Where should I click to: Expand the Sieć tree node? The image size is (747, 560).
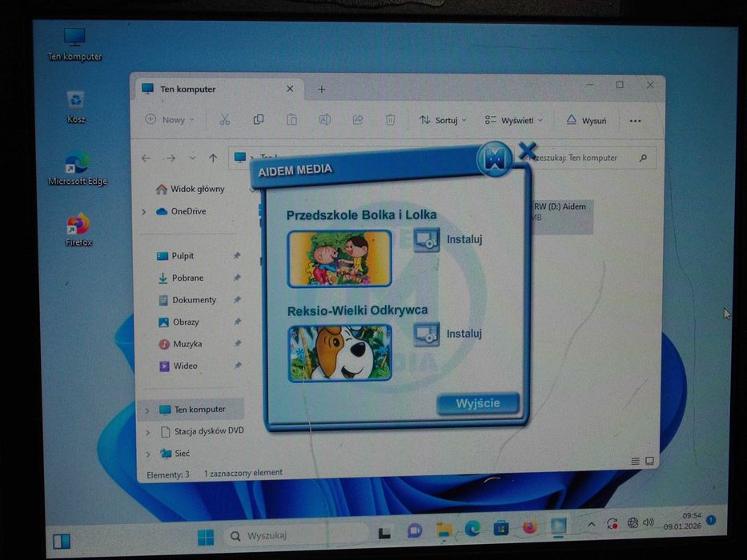[148, 454]
